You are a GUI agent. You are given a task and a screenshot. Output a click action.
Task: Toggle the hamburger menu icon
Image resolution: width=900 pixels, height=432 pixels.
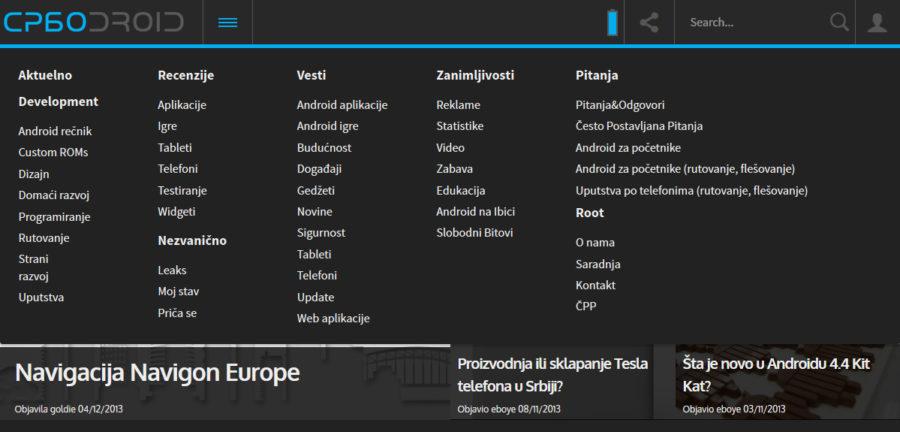pos(228,22)
